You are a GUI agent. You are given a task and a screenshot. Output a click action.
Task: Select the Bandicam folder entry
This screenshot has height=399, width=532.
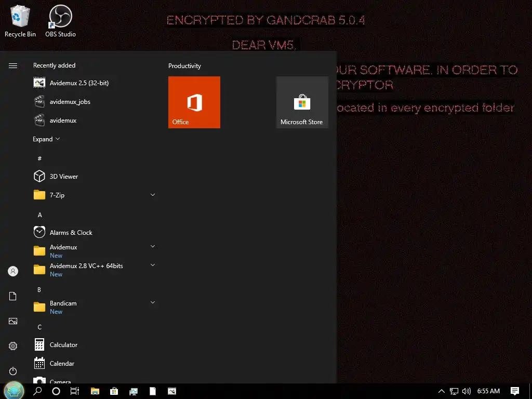coord(95,307)
